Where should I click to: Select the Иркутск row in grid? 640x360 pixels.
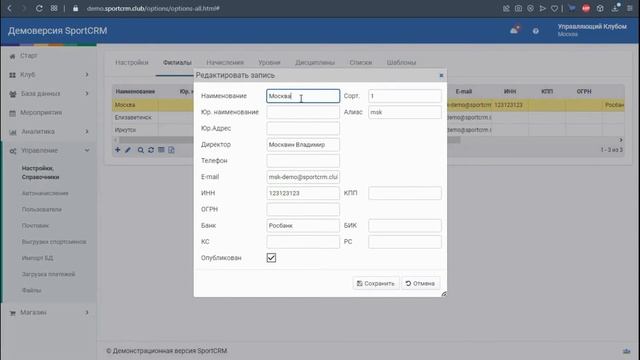[x=368, y=130]
